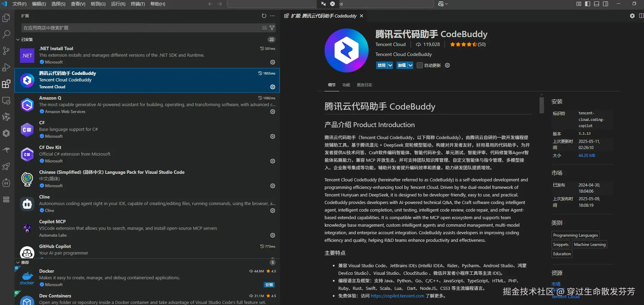This screenshot has height=305, width=644.
Task: Refresh the extensions list
Action: pos(264,16)
